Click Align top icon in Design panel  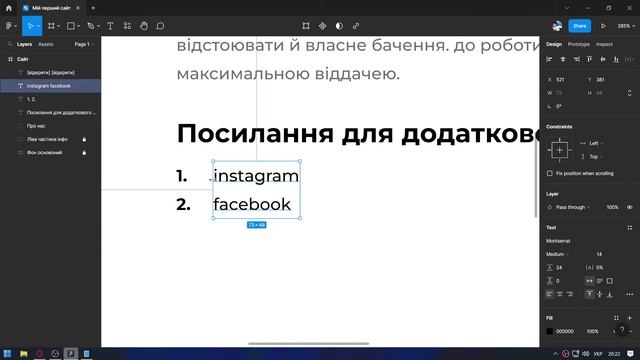[589, 60]
